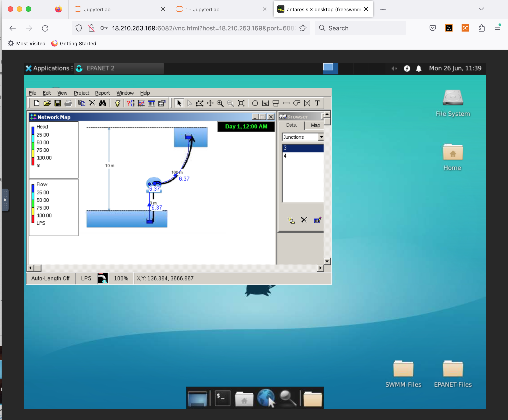Open the Terminal launcher in the dock

pos(222,398)
